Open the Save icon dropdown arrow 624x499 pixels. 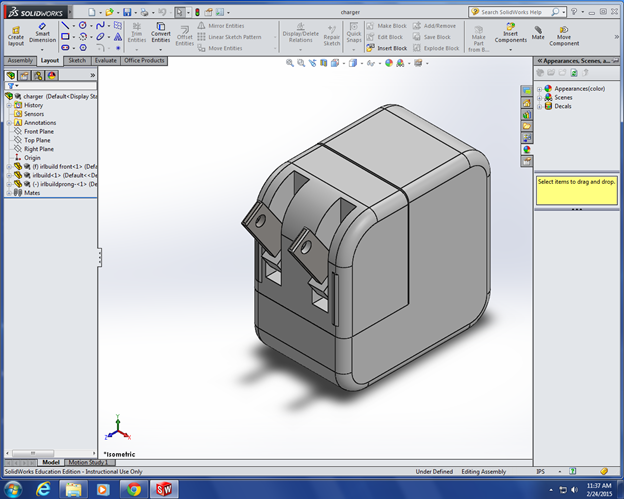[x=136, y=13]
